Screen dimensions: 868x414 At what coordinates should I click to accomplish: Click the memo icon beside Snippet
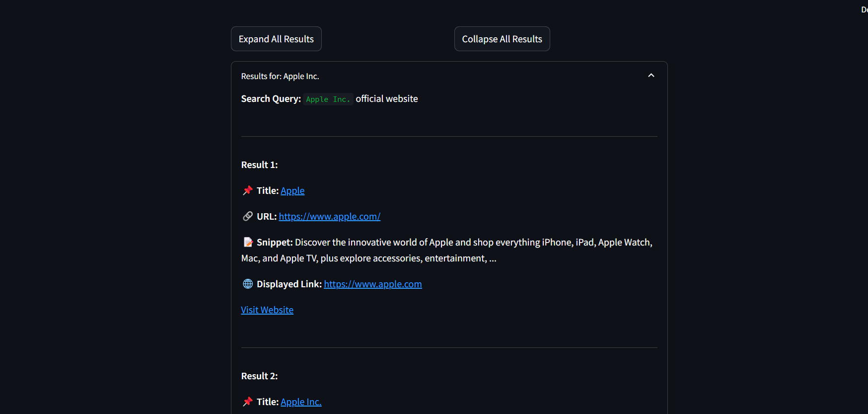pos(248,242)
